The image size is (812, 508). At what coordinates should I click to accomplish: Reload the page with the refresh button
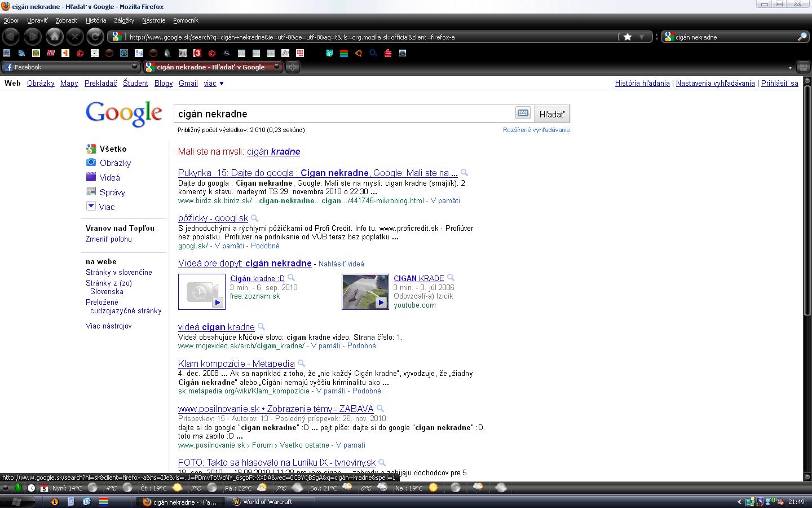[95, 37]
